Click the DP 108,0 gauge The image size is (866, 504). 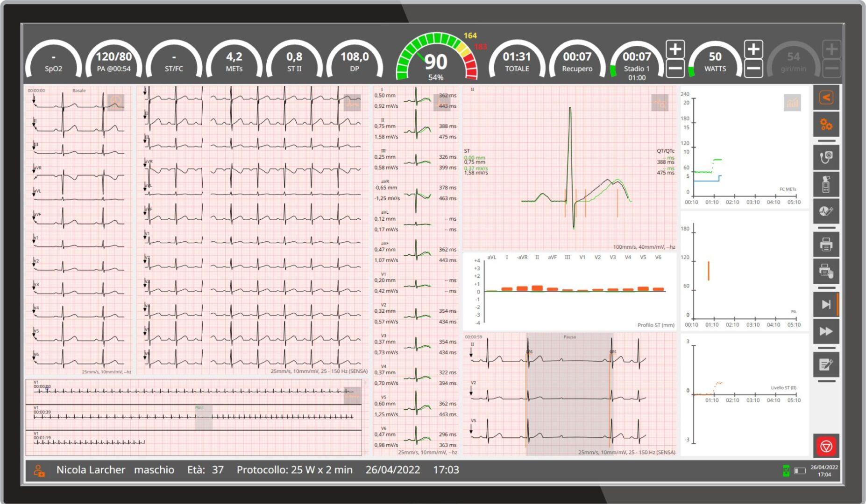pos(355,60)
